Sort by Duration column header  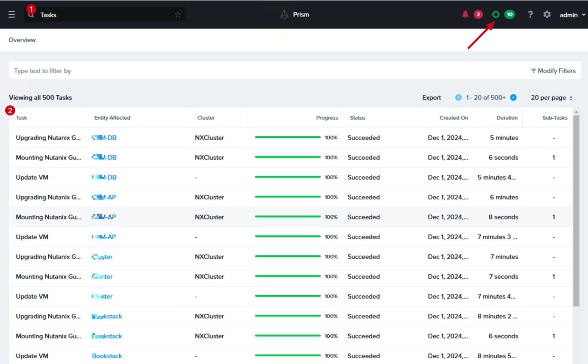click(x=507, y=118)
